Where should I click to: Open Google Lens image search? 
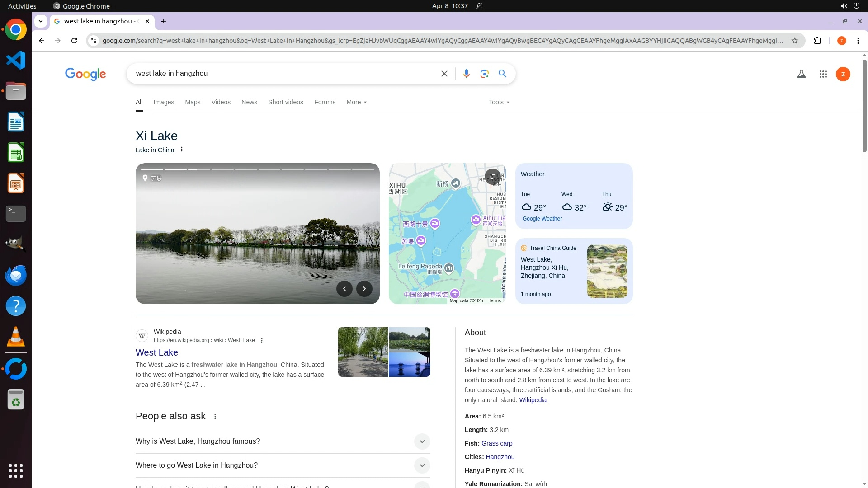484,74
